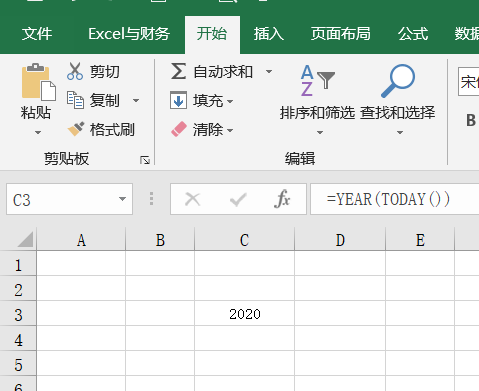The height and width of the screenshot is (391, 479).
Task: Switch to the Excel与财务 tab
Action: click(x=129, y=34)
